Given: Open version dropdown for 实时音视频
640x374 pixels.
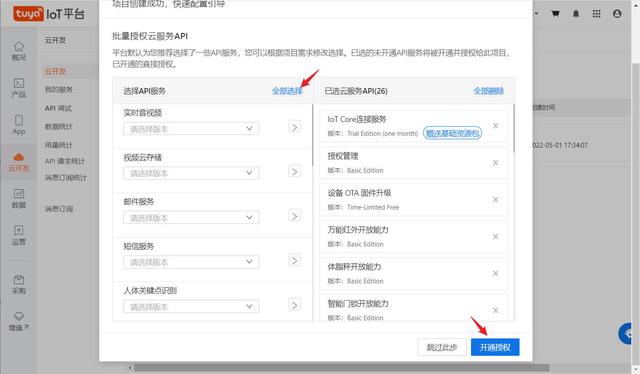Looking at the screenshot, I should pyautogui.click(x=191, y=129).
